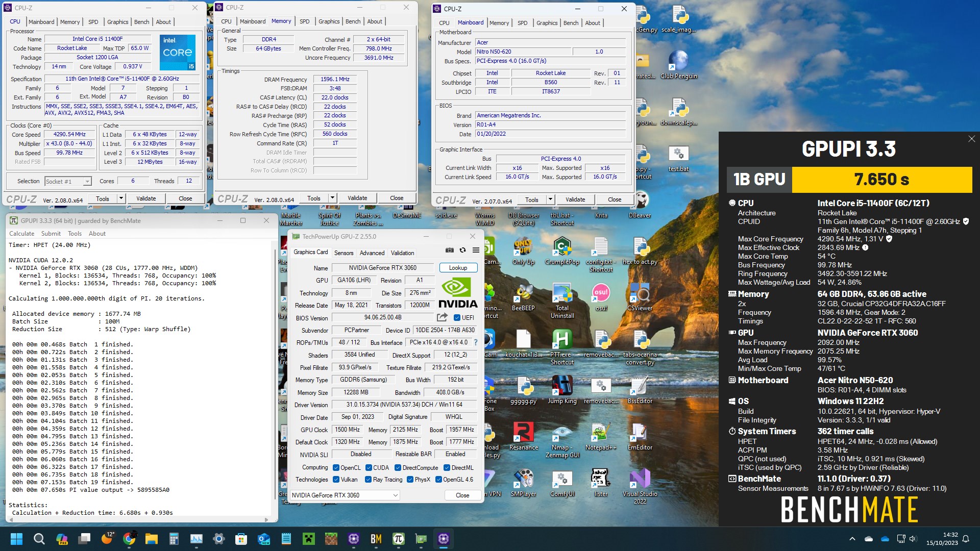
Task: Select the SMPlayer desktop icon
Action: [x=523, y=483]
